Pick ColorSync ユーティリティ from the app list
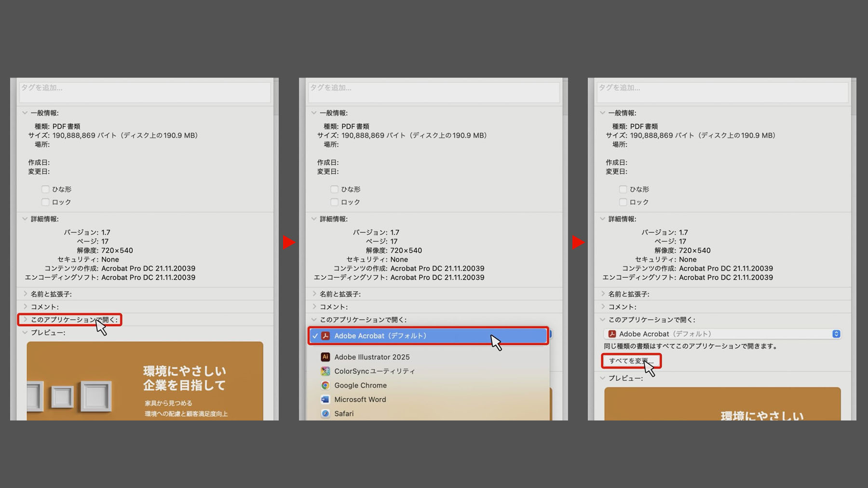 [x=367, y=371]
